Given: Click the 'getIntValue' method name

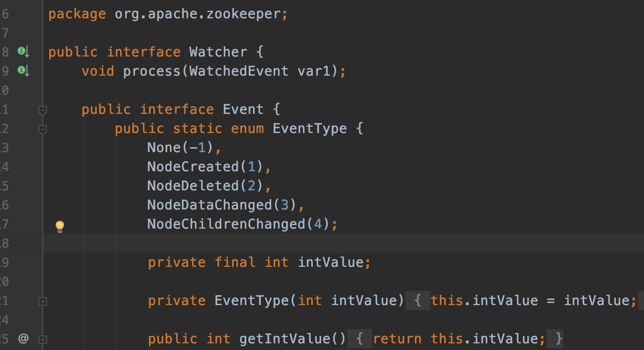Looking at the screenshot, I should point(285,339).
